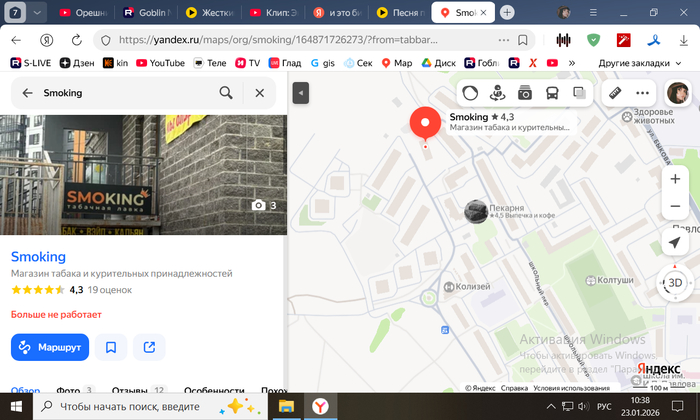Click the Smoking storefront photo
This screenshot has width=700, height=420.
(x=143, y=175)
